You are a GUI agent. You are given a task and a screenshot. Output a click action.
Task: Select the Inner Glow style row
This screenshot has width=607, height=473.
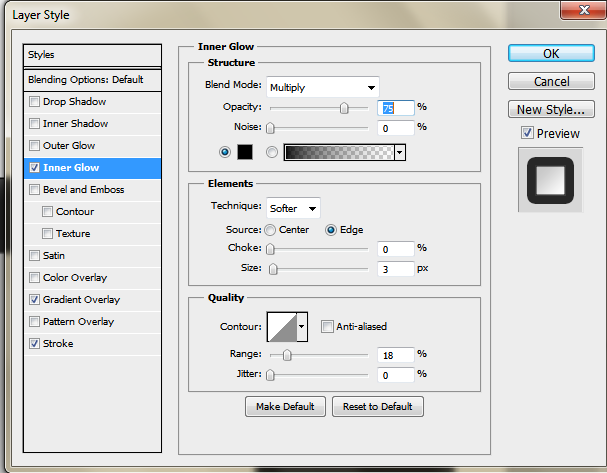[93, 168]
